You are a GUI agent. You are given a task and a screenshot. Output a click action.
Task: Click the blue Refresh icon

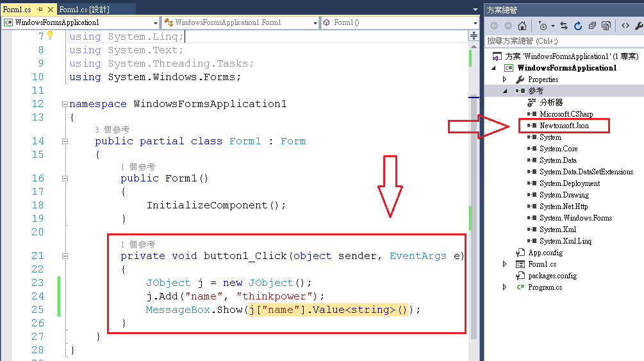pyautogui.click(x=578, y=26)
